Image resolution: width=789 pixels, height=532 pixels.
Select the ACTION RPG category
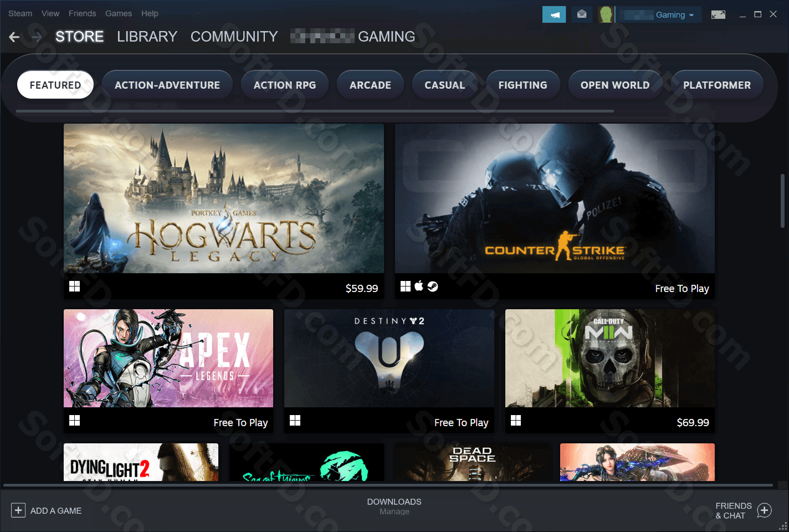285,85
